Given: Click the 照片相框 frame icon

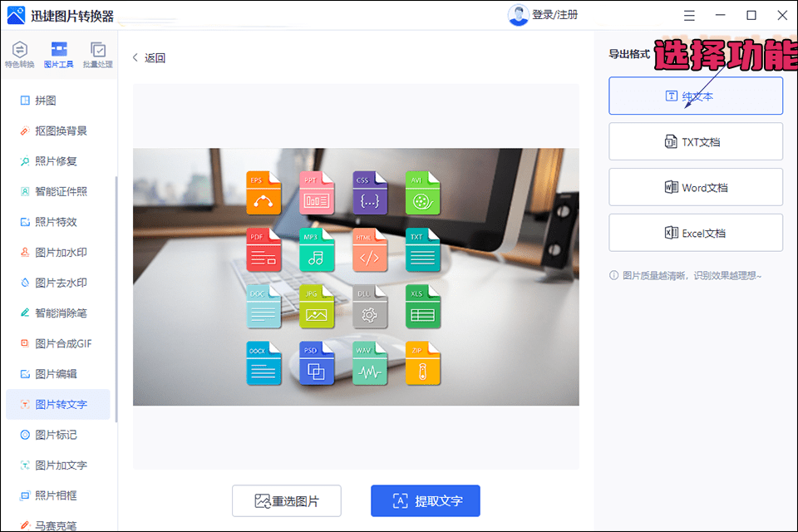Looking at the screenshot, I should tap(25, 495).
